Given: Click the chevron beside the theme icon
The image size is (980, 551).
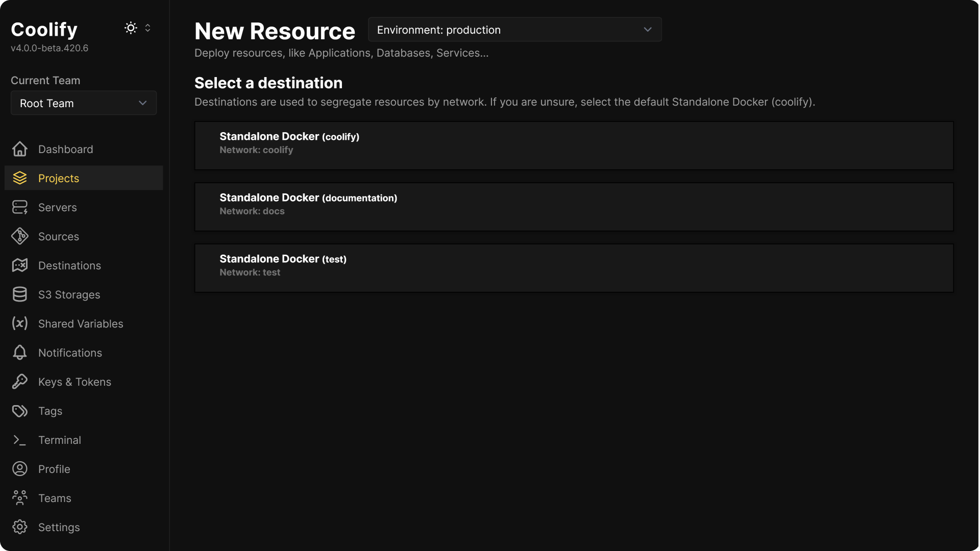Looking at the screenshot, I should pos(148,28).
